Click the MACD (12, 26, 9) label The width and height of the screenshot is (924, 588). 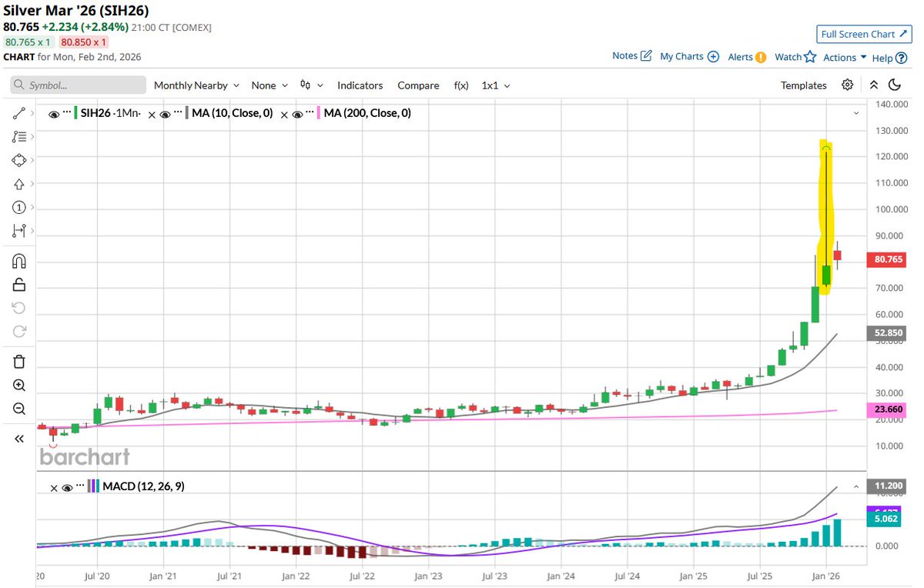(144, 486)
